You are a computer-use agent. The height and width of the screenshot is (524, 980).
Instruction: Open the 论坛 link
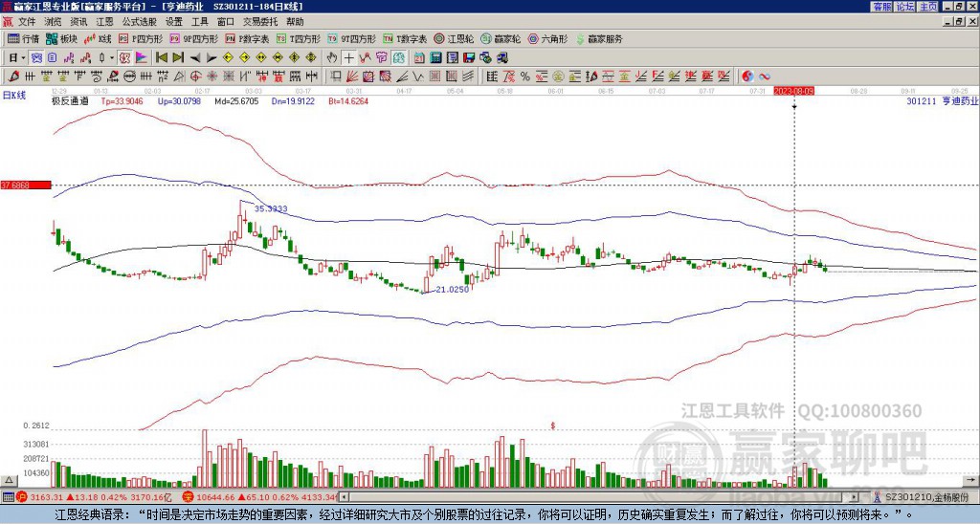pos(905,7)
